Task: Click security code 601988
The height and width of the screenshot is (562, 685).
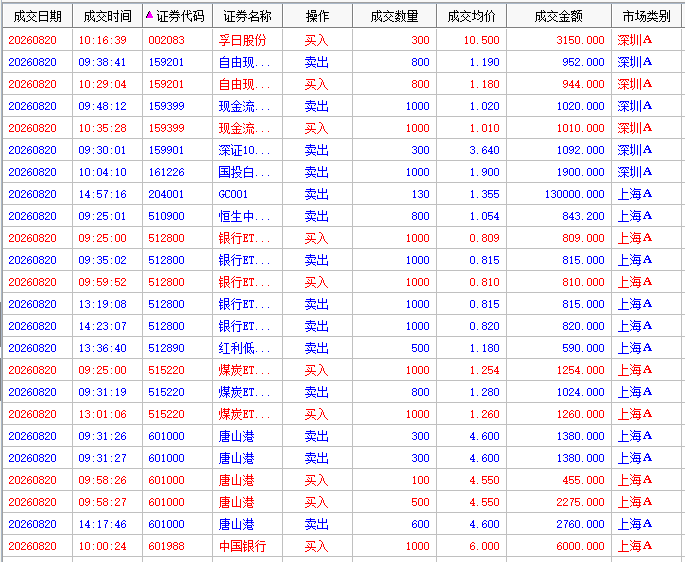Action: (x=166, y=546)
